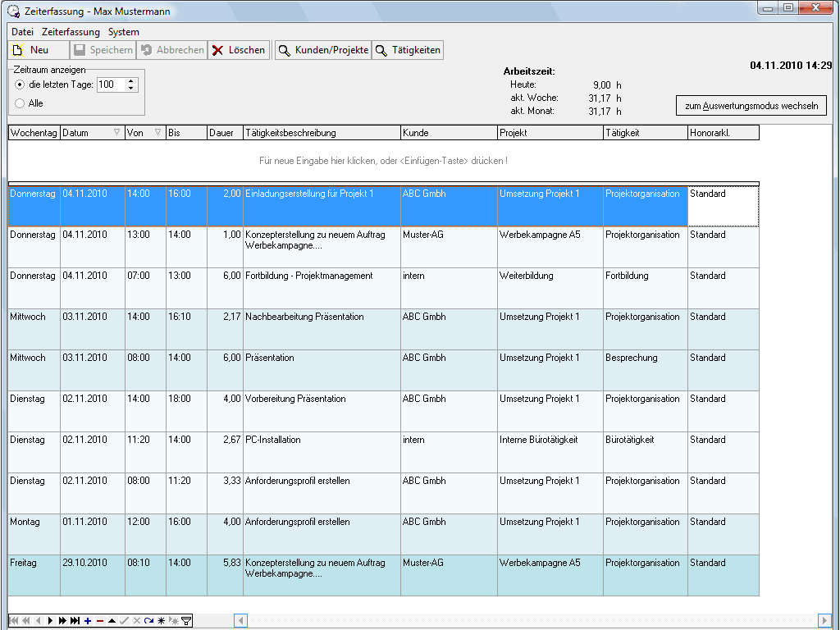Jump to last record navigator icon
Viewport: 840px width, 630px height.
pos(75,621)
